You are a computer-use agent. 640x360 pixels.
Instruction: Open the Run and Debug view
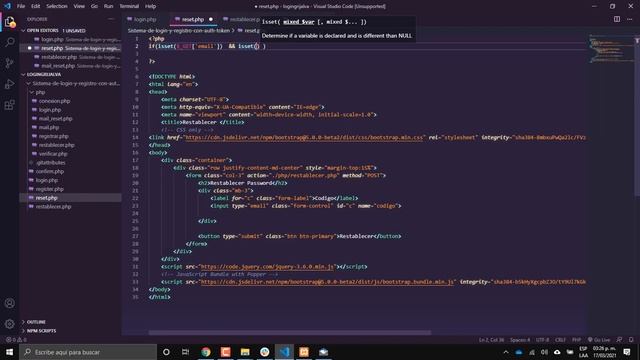(10, 84)
